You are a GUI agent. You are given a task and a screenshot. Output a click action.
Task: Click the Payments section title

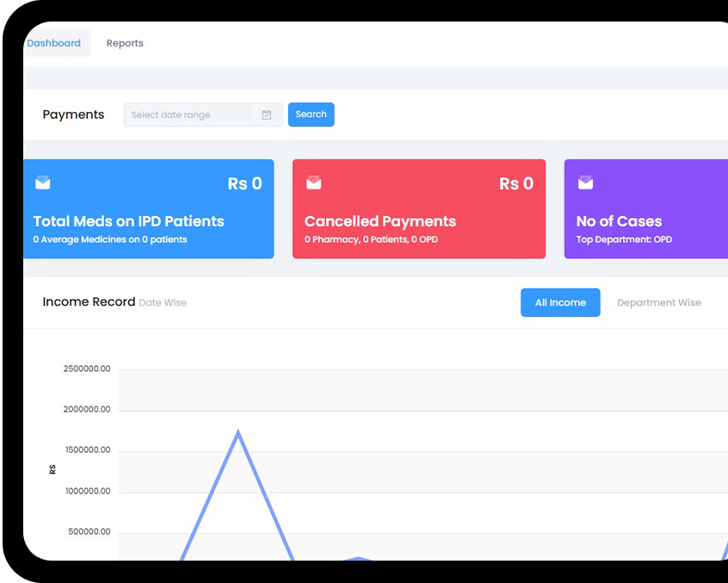coord(73,114)
